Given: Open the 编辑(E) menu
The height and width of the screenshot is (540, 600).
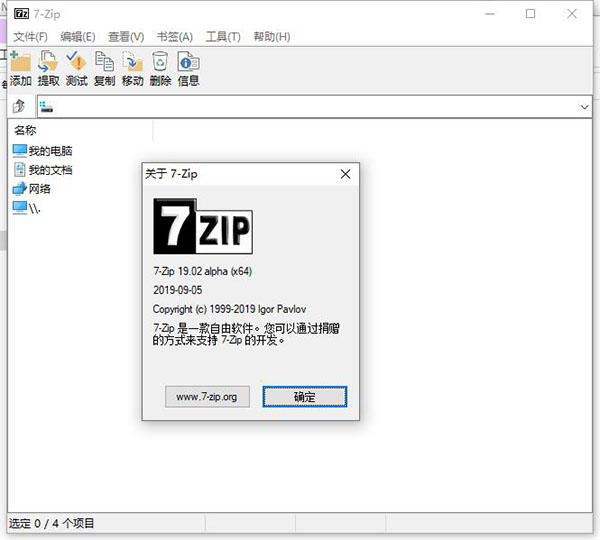Looking at the screenshot, I should [78, 37].
